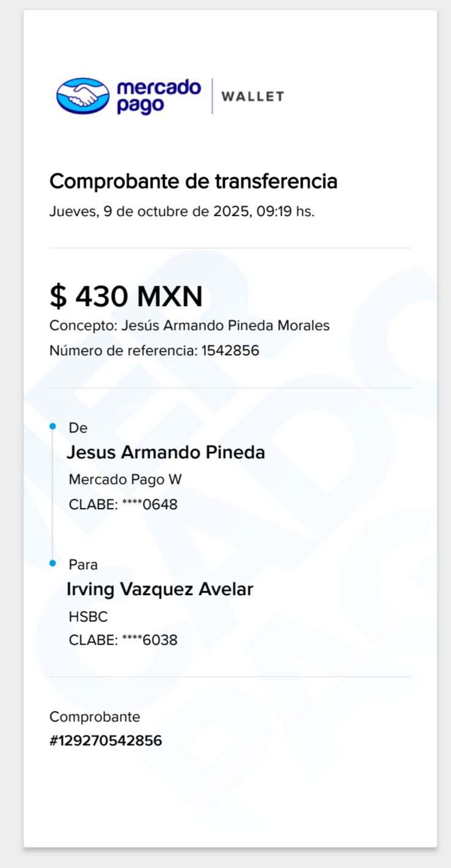Click the blue dot beside "Para"
Screen dimensions: 451x868
tap(53, 563)
